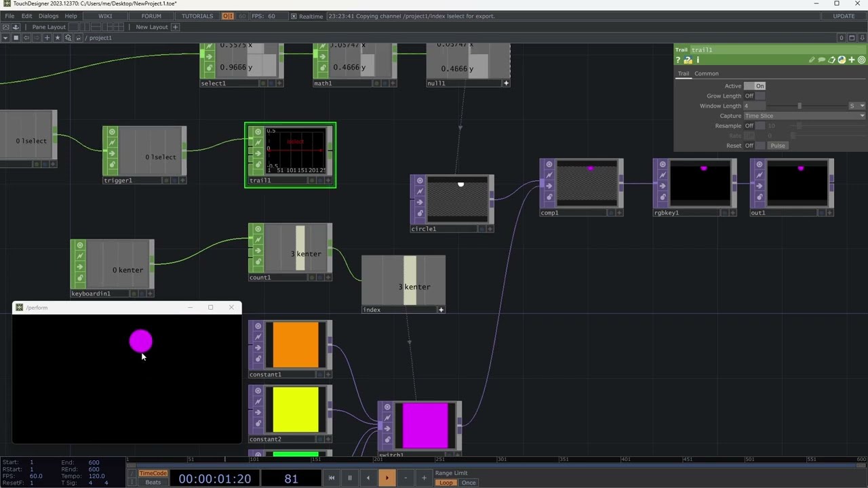Enable TimeCode display mode
Viewport: 868px width, 488px height.
tap(153, 473)
